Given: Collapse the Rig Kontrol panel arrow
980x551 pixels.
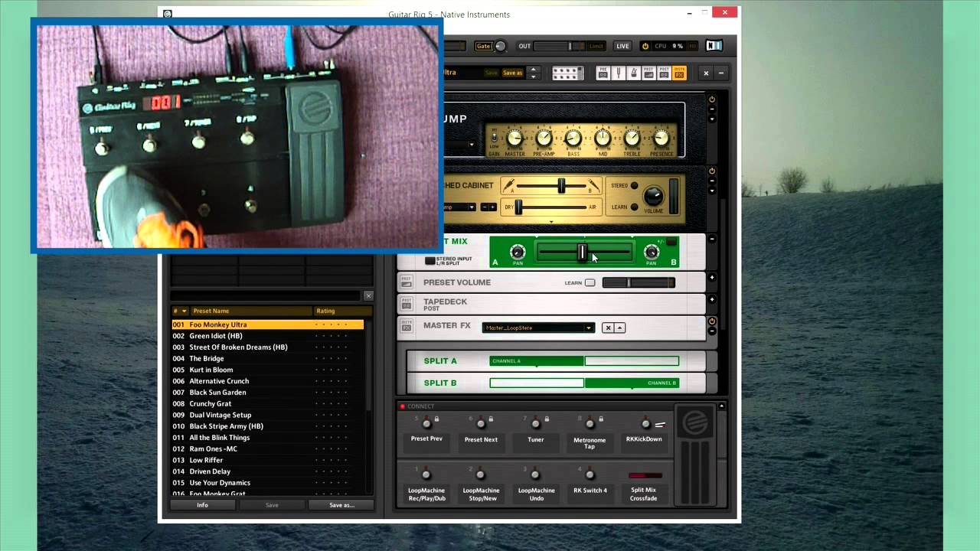Looking at the screenshot, I should coord(721,406).
